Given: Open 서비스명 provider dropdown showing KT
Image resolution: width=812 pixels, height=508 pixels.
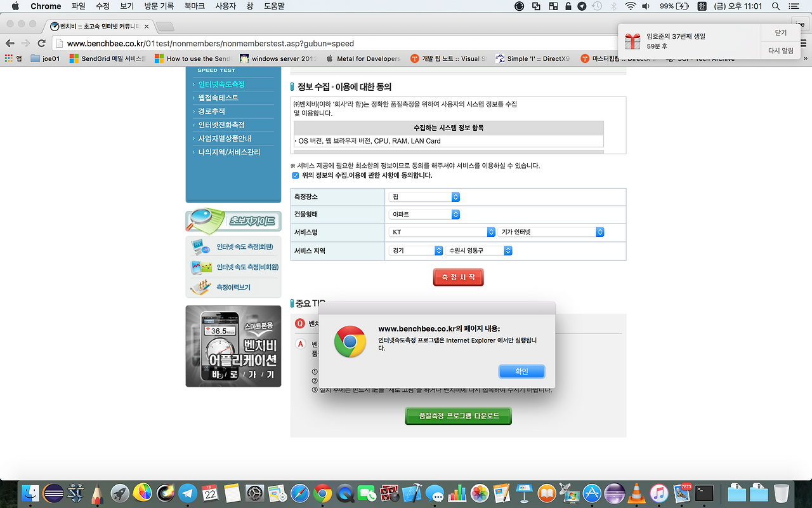Looking at the screenshot, I should (x=442, y=232).
